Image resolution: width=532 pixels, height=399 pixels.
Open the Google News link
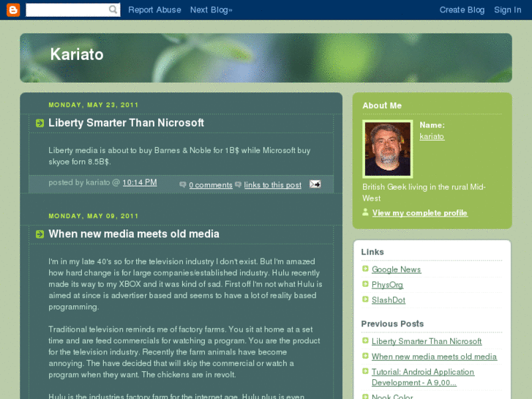(397, 269)
